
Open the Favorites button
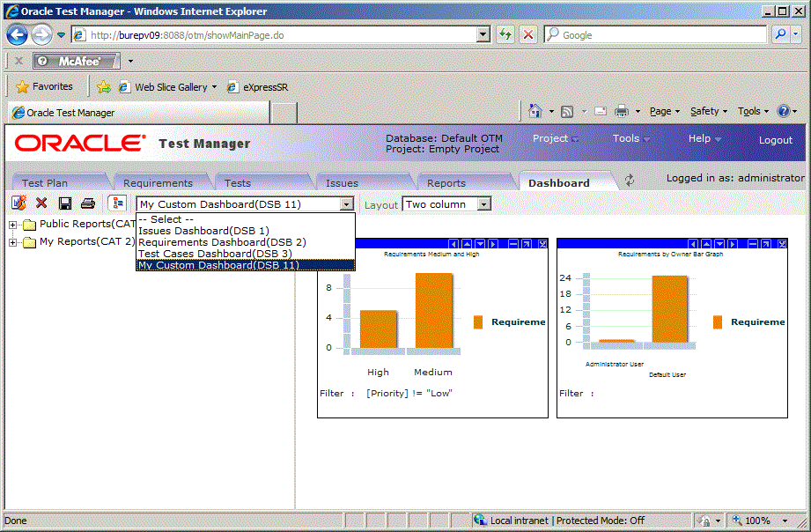[45, 86]
